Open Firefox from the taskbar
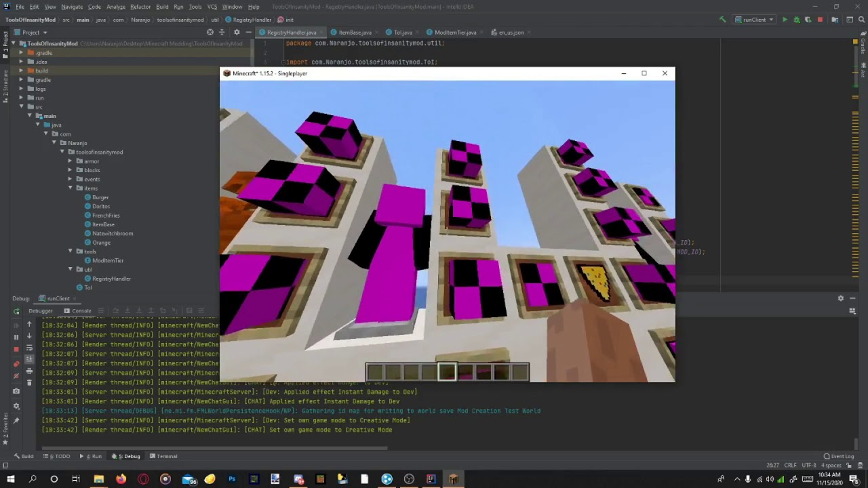Image resolution: width=868 pixels, height=488 pixels. click(x=121, y=479)
